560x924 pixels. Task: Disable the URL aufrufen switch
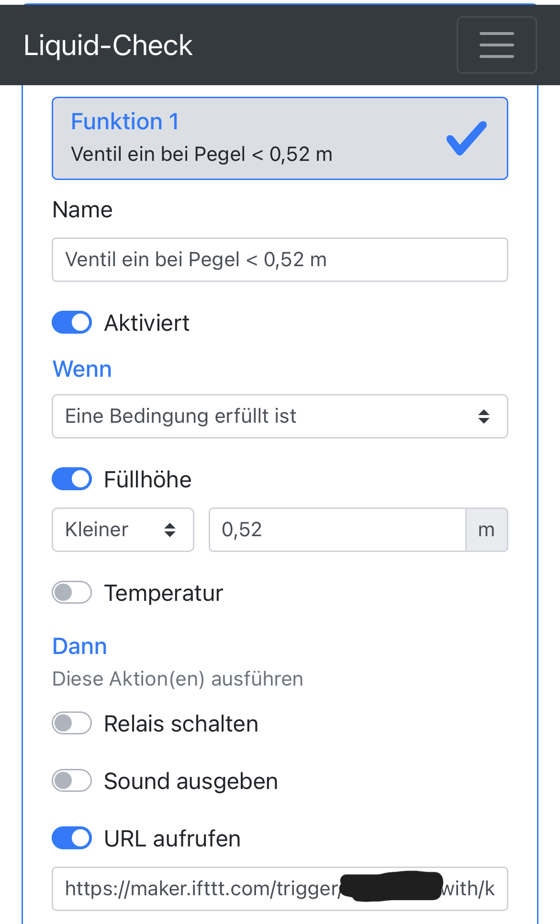pyautogui.click(x=72, y=838)
